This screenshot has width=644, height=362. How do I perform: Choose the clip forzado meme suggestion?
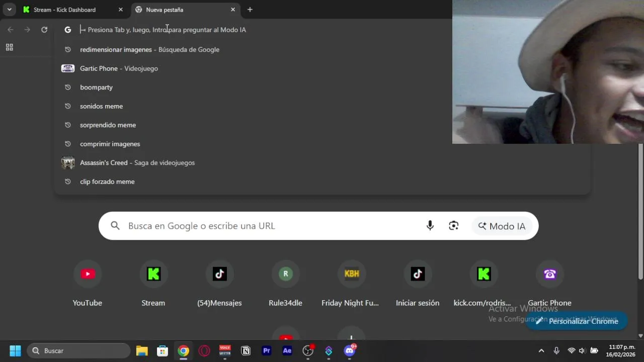click(x=322, y=182)
